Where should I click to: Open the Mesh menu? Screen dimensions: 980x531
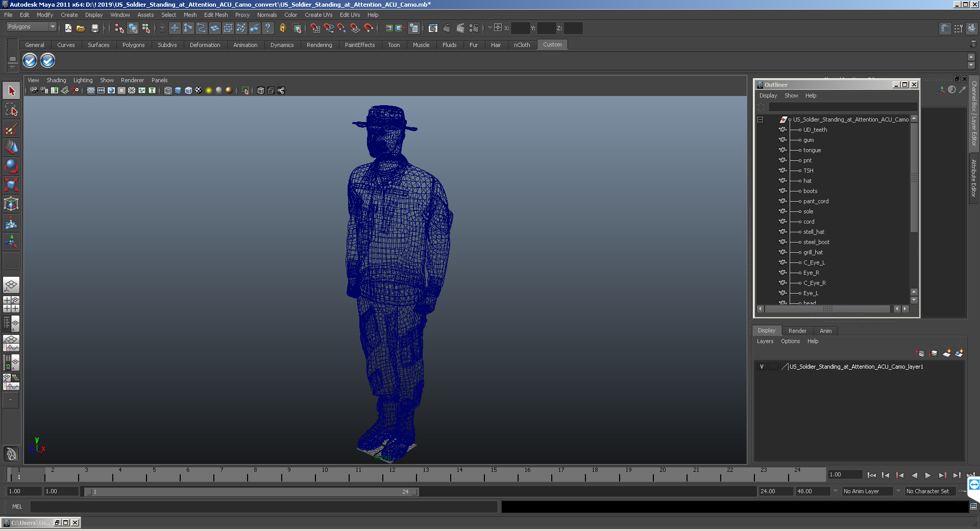pos(190,15)
